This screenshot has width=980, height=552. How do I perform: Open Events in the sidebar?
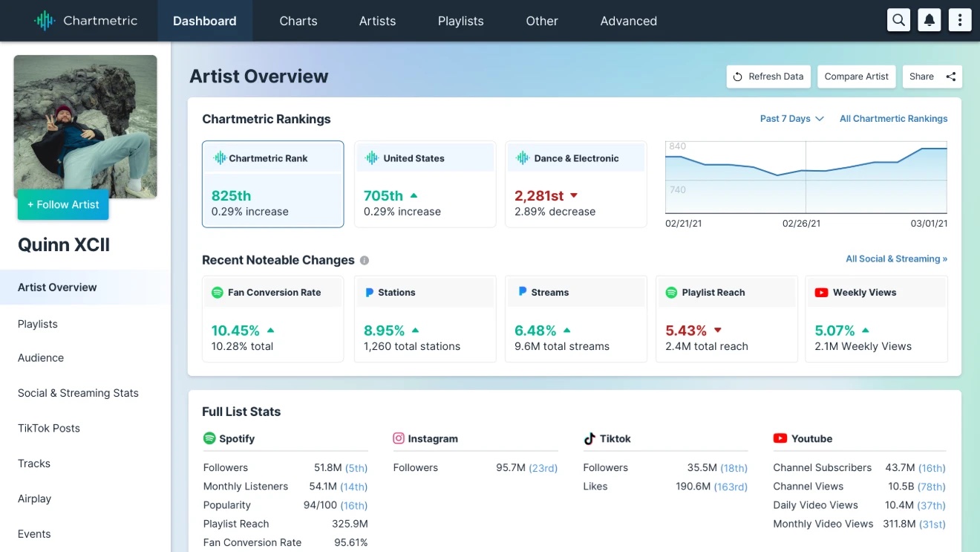pos(34,534)
